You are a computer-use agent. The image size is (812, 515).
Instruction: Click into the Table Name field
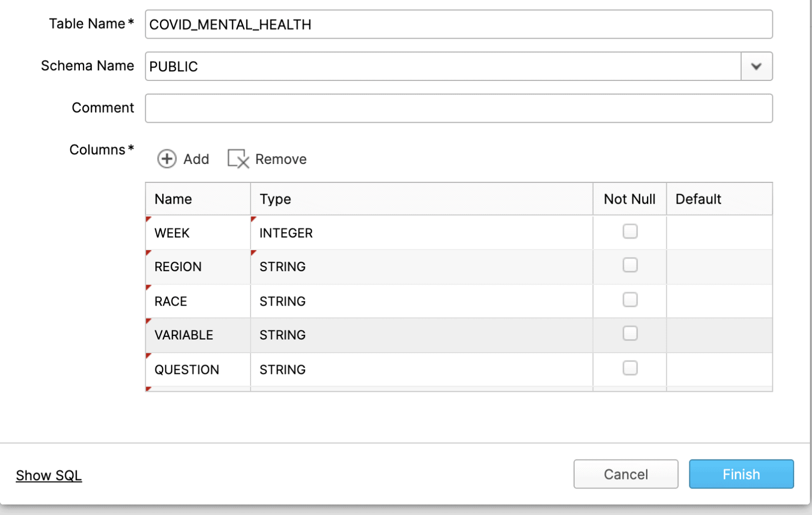pyautogui.click(x=458, y=24)
